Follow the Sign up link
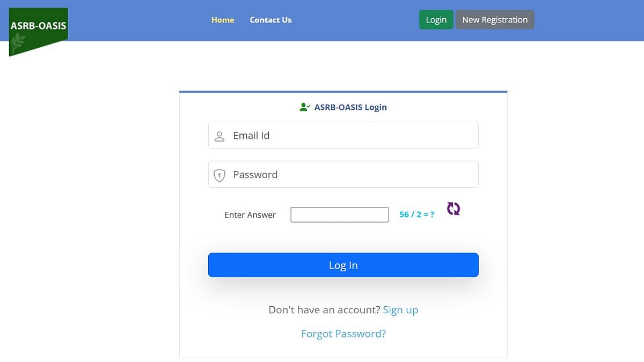This screenshot has height=362, width=644. (400, 309)
